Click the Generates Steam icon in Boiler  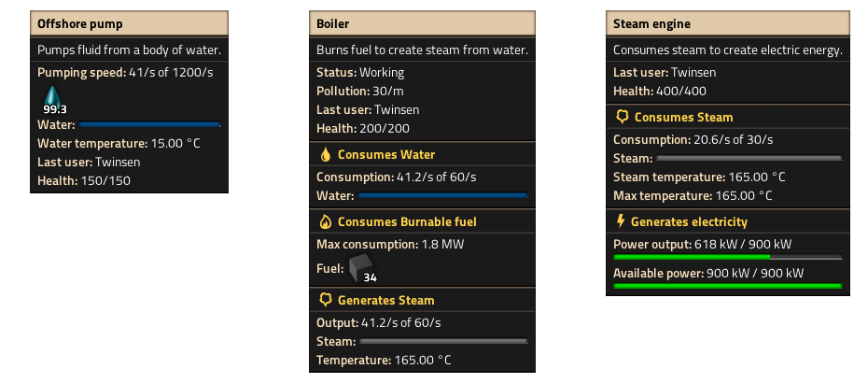point(326,301)
